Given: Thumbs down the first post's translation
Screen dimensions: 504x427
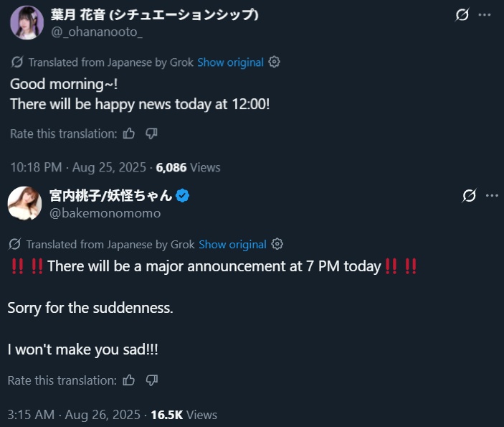Looking at the screenshot, I should (x=151, y=133).
